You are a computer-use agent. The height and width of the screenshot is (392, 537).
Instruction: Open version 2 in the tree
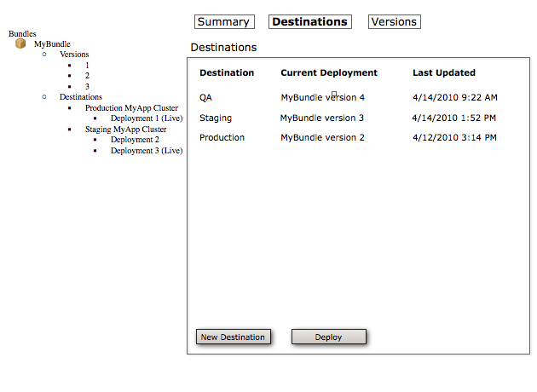[x=87, y=76]
